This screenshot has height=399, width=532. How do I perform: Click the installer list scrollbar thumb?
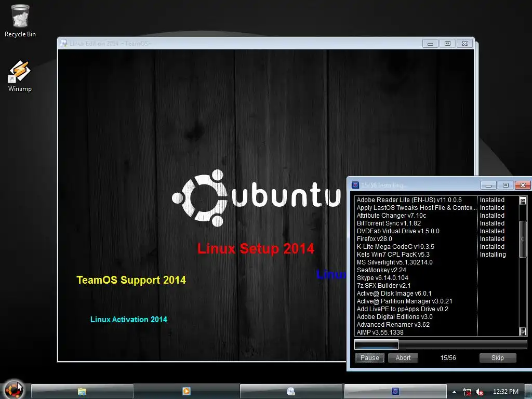[523, 239]
